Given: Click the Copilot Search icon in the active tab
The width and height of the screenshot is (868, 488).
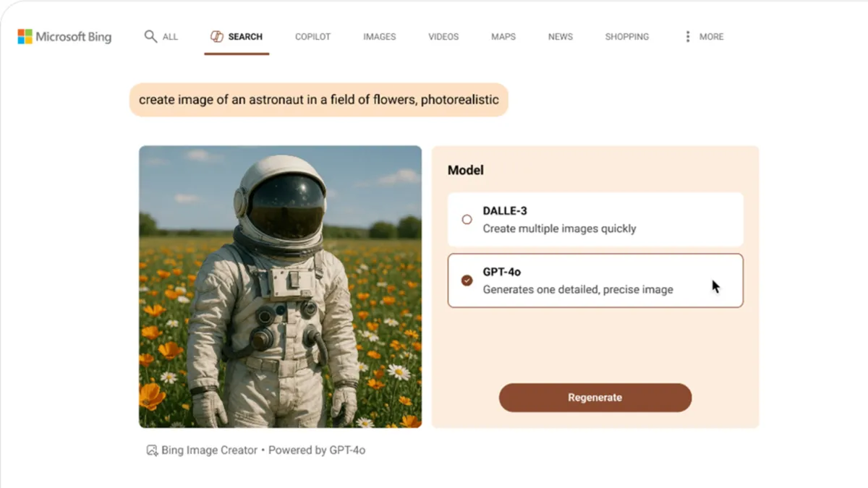Looking at the screenshot, I should tap(216, 36).
